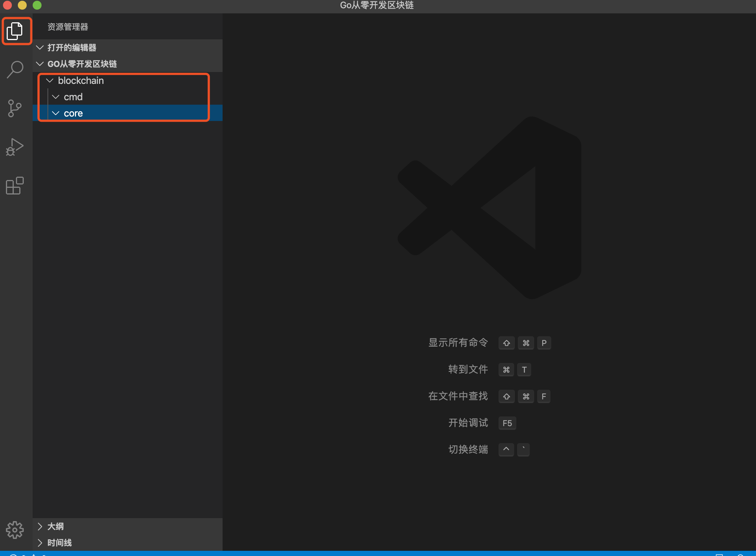Click the window title Go从零开发区块链

(x=377, y=5)
